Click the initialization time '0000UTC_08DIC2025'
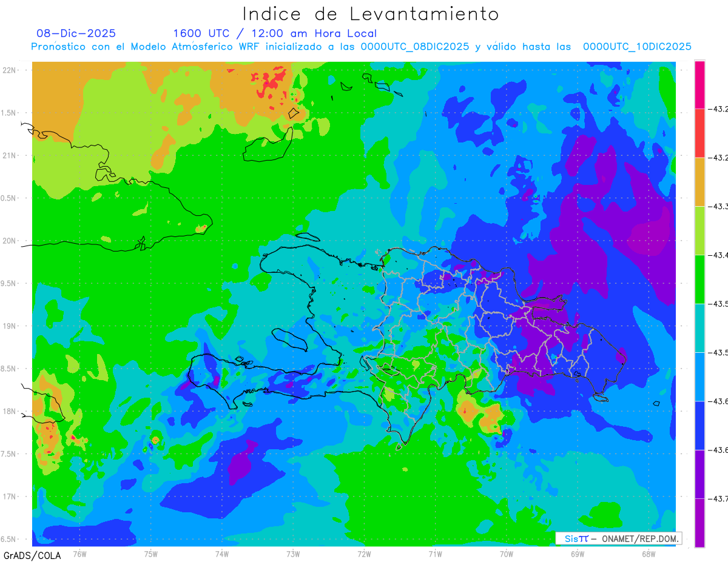This screenshot has height=562, width=728. [415, 47]
